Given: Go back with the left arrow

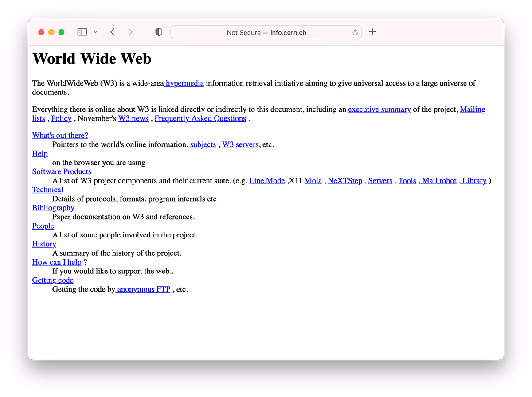Looking at the screenshot, I should click(x=113, y=32).
